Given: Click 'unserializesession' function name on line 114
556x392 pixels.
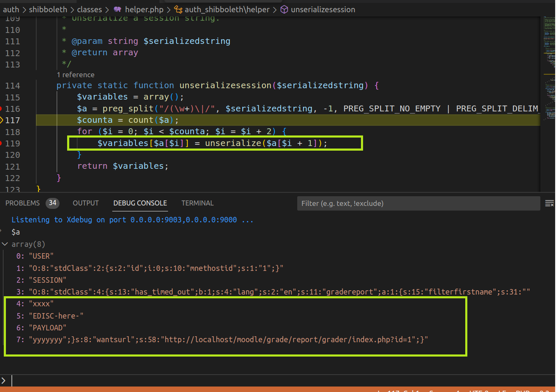Looking at the screenshot, I should pos(225,86).
